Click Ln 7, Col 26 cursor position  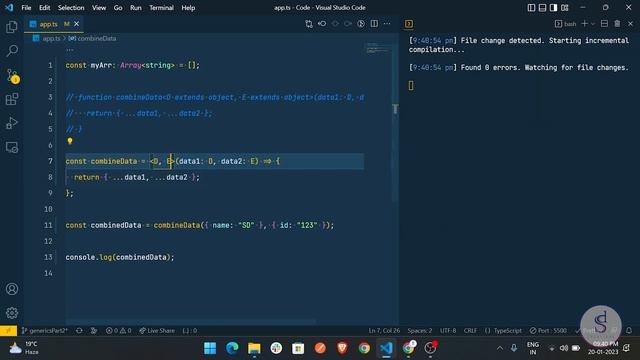point(384,331)
